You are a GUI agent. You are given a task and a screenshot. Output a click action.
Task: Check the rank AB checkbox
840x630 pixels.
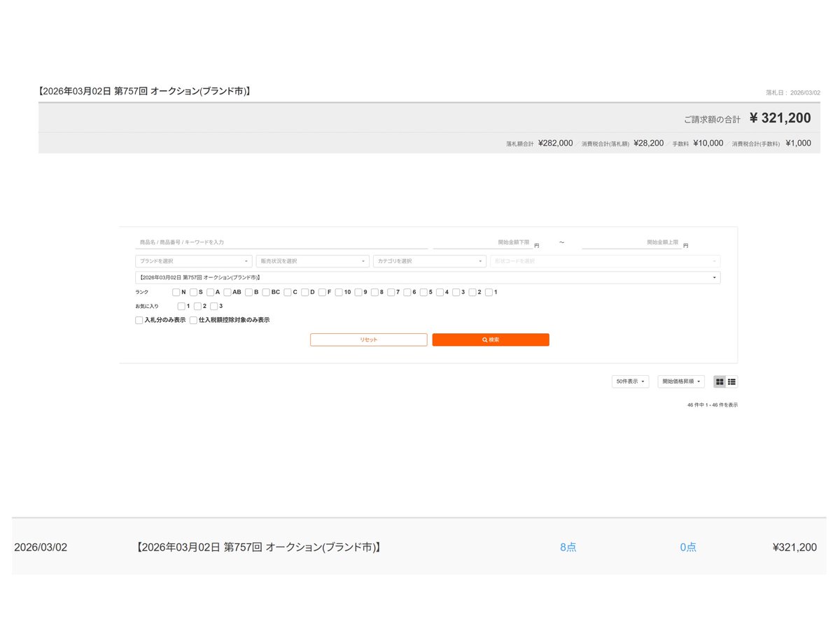pyautogui.click(x=228, y=292)
